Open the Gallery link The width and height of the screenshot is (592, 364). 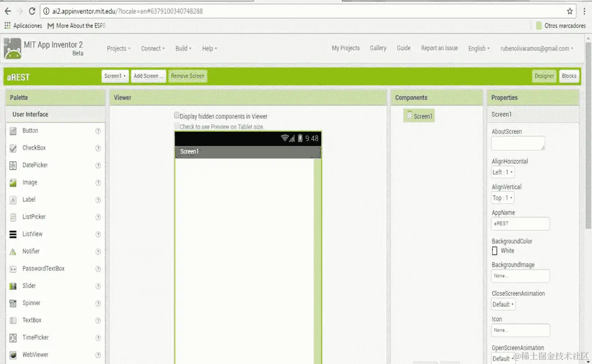378,48
